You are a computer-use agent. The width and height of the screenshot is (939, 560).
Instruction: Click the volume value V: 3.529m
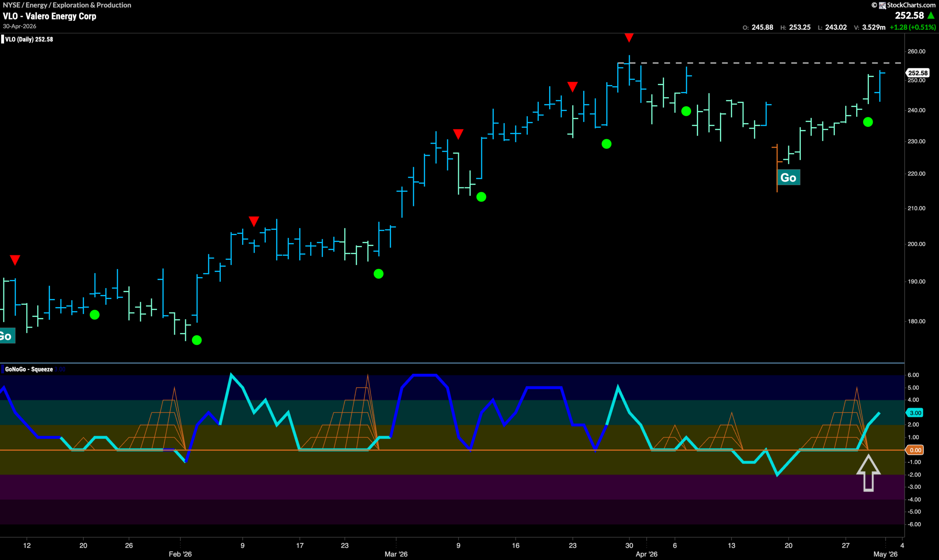[x=870, y=27]
